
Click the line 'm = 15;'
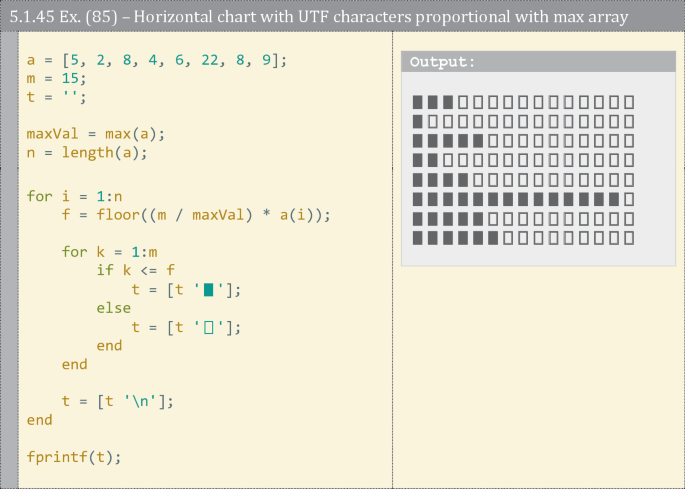pyautogui.click(x=57, y=78)
